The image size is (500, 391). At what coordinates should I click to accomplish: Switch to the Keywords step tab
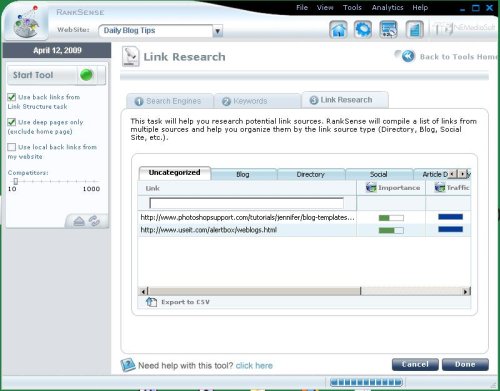(x=257, y=101)
